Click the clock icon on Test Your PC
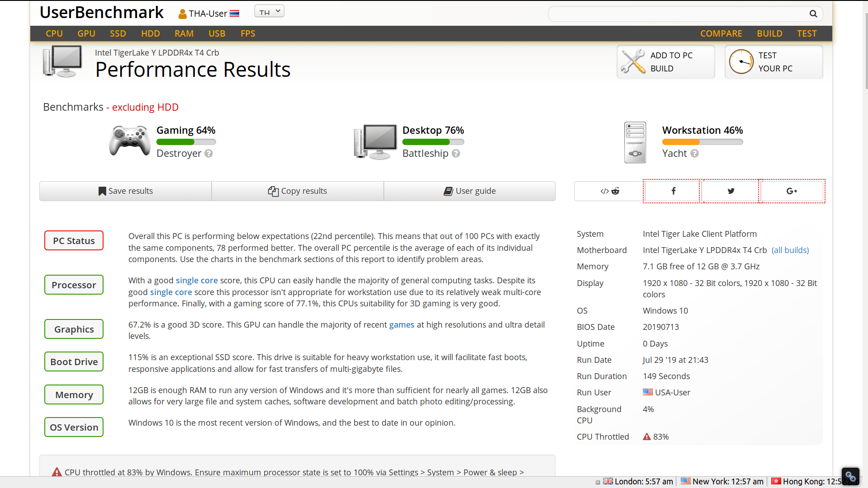The height and width of the screenshot is (488, 868). pos(741,61)
